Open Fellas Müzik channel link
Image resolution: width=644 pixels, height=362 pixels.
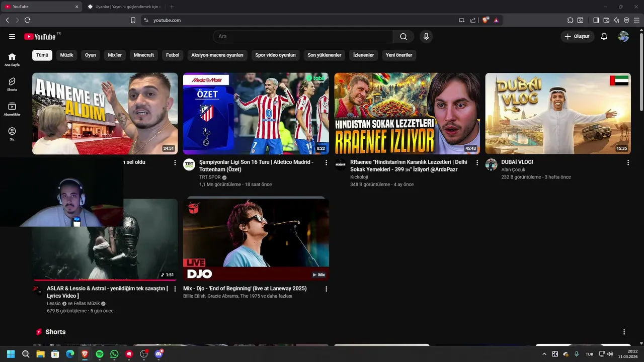click(x=87, y=304)
